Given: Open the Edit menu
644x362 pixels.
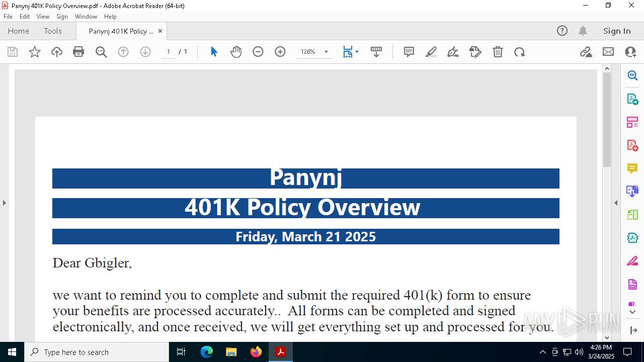Looking at the screenshot, I should click(25, 17).
